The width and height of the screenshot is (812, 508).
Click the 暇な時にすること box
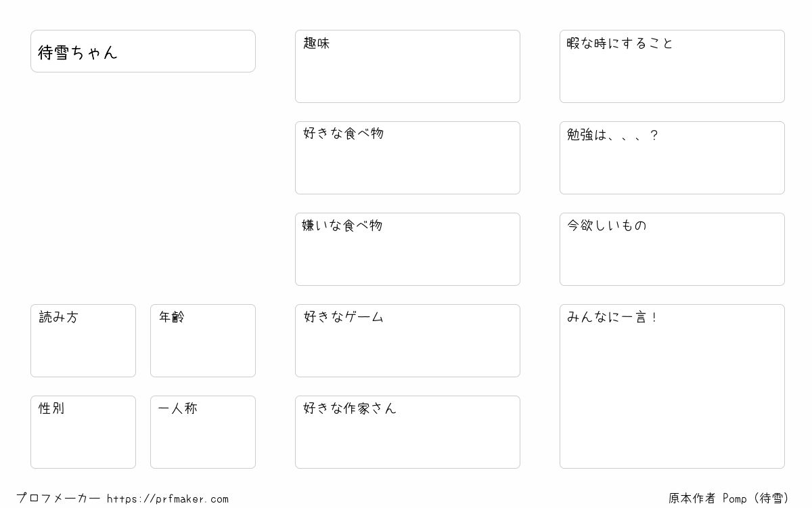click(x=672, y=66)
